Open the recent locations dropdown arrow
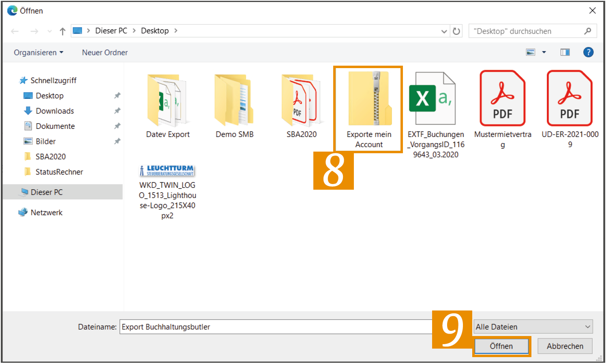This screenshot has height=364, width=606. pos(49,31)
